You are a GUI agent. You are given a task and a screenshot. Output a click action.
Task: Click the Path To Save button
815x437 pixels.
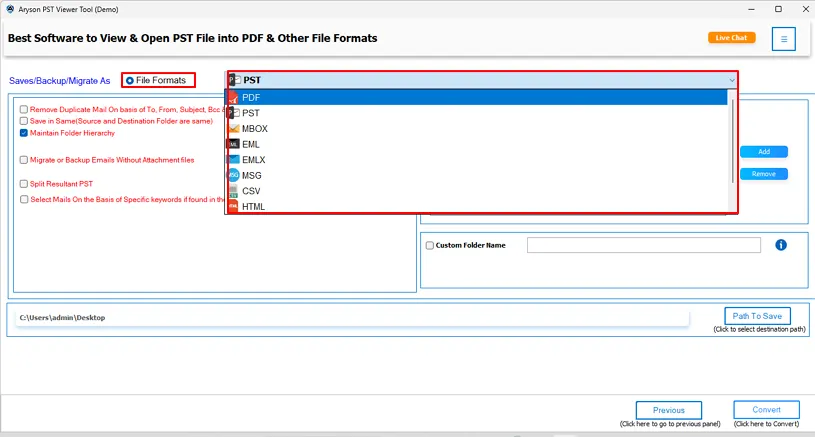click(757, 316)
